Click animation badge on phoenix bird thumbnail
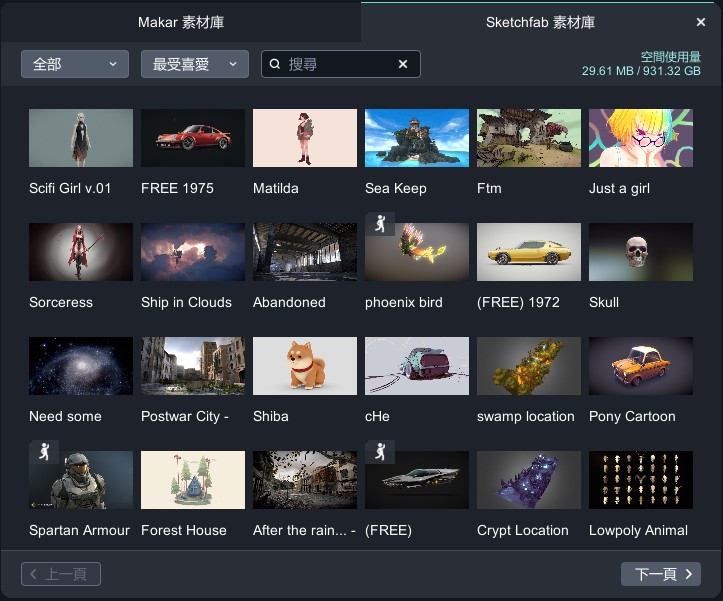This screenshot has width=723, height=601. tap(378, 225)
